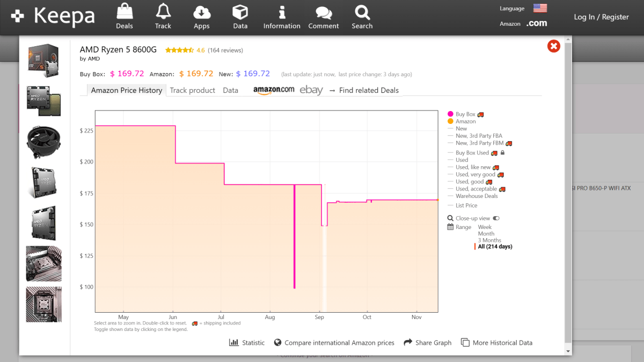Open the Apps cloud download icon
The width and height of the screenshot is (644, 362).
tap(202, 11)
